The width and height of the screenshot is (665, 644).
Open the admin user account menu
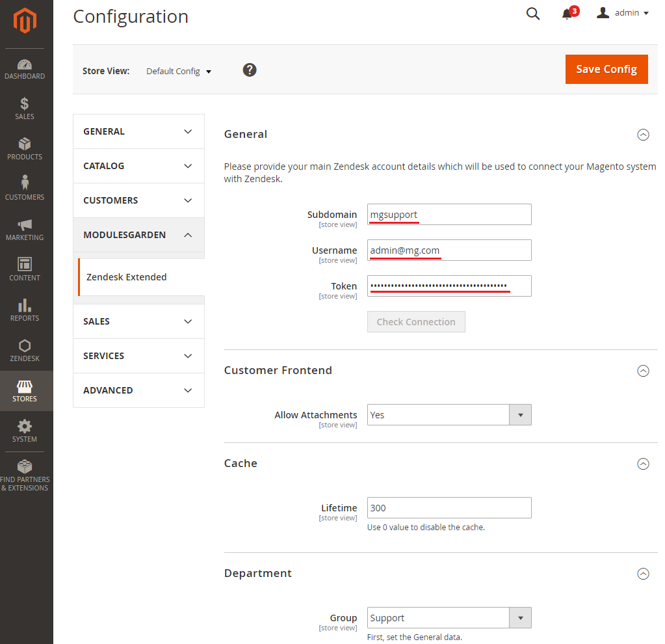pyautogui.click(x=623, y=13)
